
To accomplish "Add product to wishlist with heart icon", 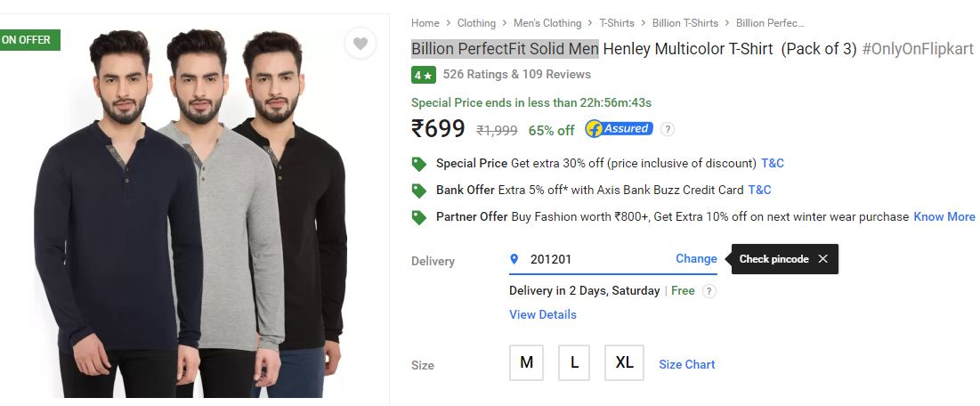I will (x=360, y=44).
